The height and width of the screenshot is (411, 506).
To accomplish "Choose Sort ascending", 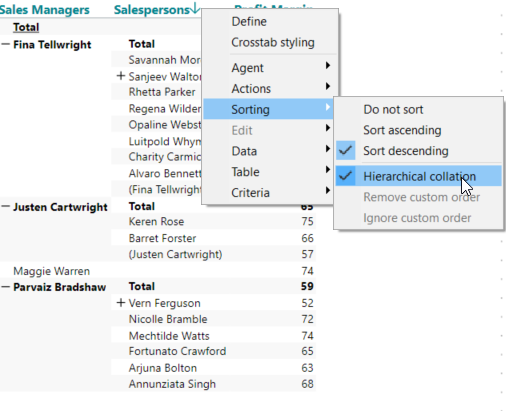I will click(x=419, y=130).
